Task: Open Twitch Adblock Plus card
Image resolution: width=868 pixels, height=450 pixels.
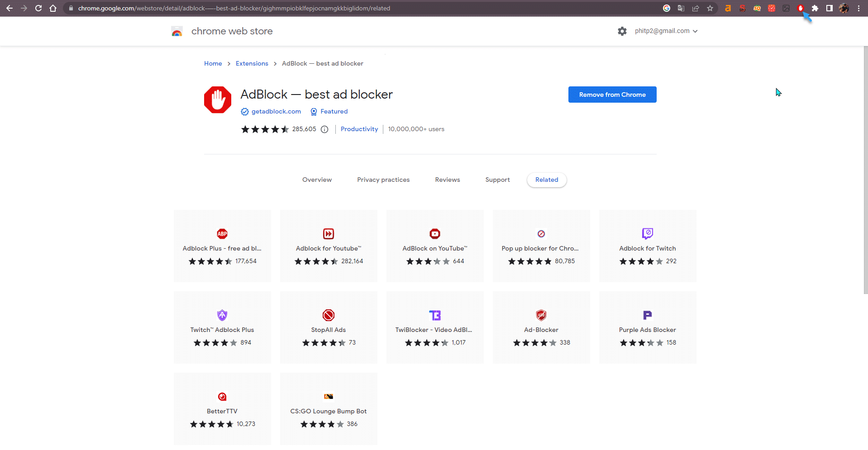Action: click(222, 327)
